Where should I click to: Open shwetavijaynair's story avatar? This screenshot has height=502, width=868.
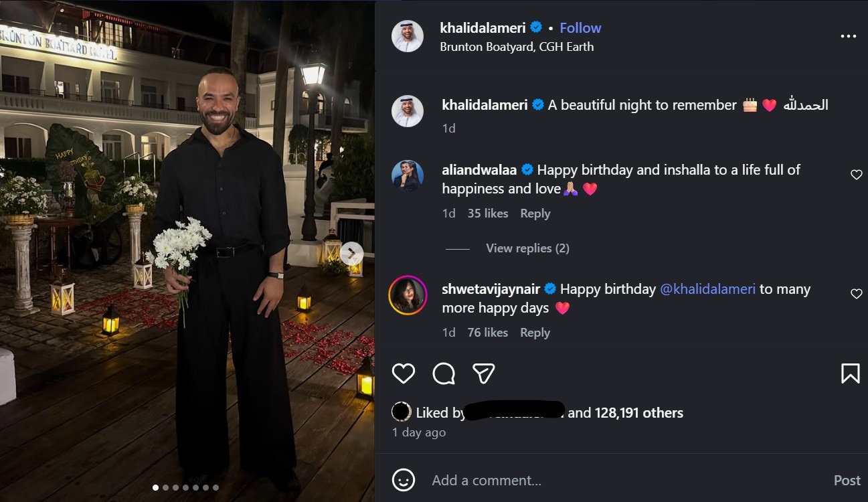click(x=408, y=295)
